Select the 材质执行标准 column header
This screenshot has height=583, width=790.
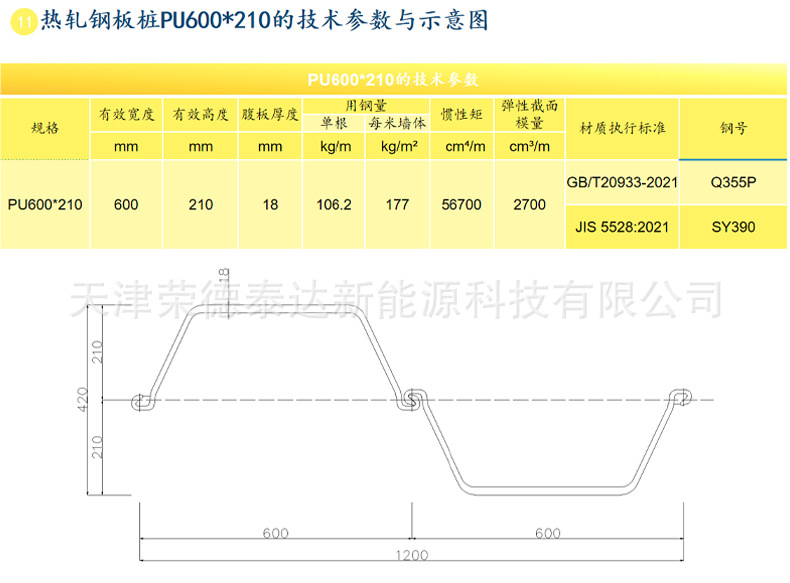tap(622, 128)
